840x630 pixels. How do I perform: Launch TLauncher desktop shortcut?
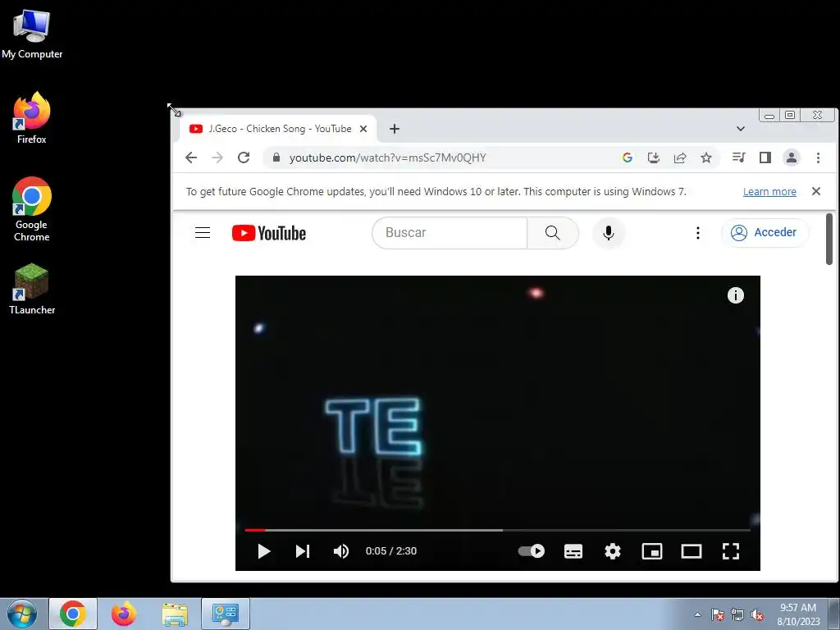[x=32, y=288]
